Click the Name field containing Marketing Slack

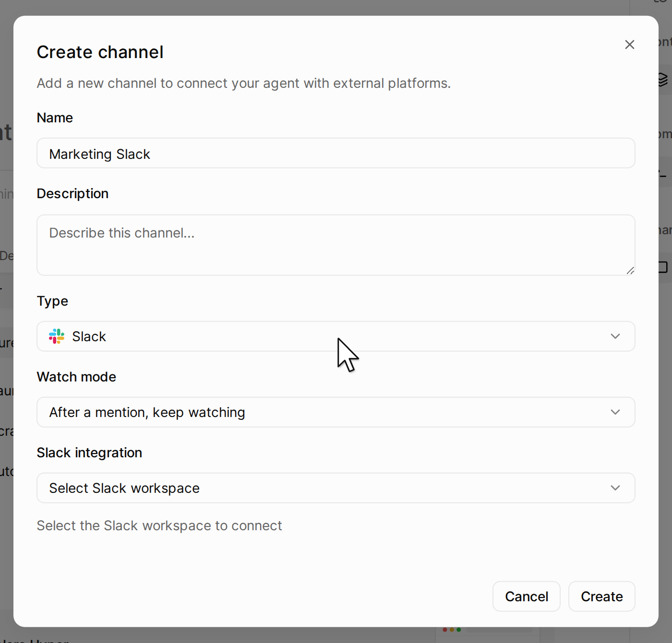tap(336, 153)
